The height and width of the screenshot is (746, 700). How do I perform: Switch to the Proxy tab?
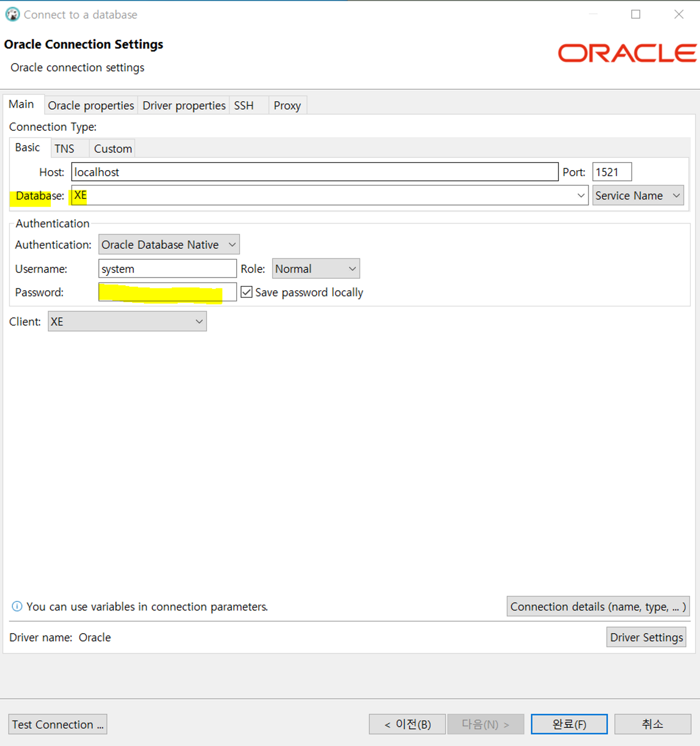(288, 105)
